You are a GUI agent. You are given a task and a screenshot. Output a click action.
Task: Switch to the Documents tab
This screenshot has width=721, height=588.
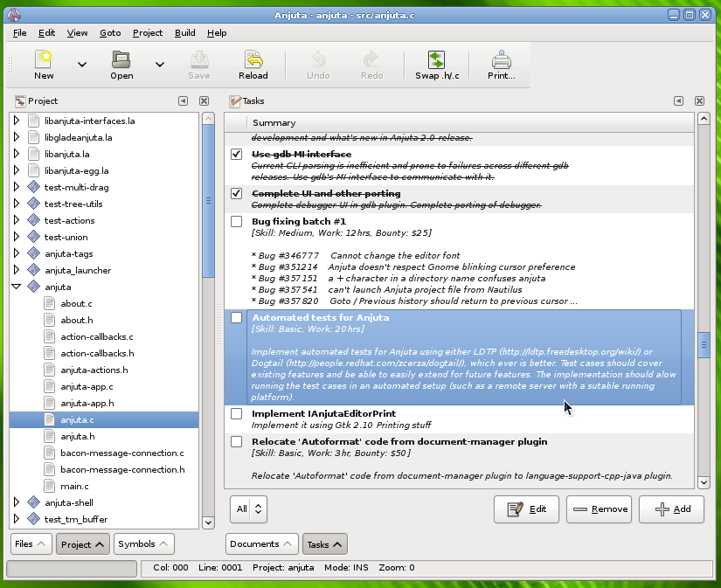261,543
